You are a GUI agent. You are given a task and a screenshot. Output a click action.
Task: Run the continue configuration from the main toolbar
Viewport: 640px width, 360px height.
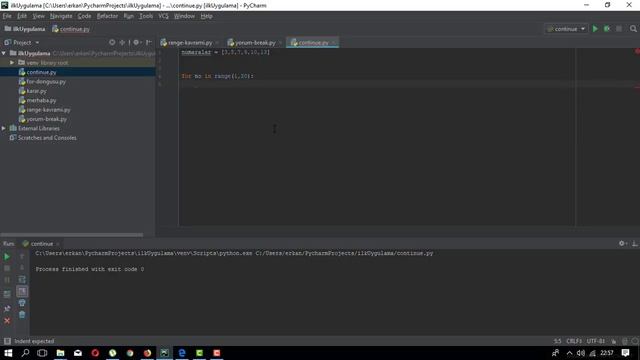[x=595, y=29]
